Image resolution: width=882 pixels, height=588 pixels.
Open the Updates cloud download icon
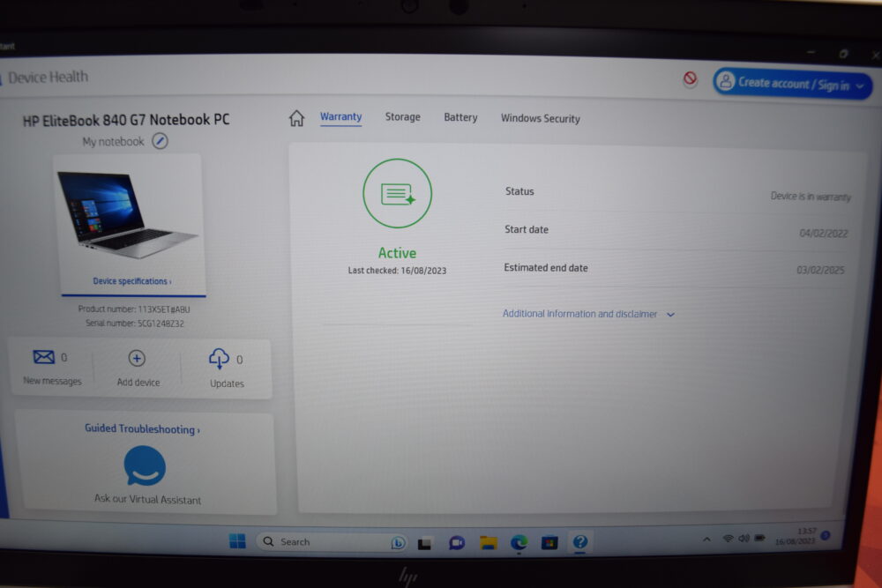click(x=219, y=358)
